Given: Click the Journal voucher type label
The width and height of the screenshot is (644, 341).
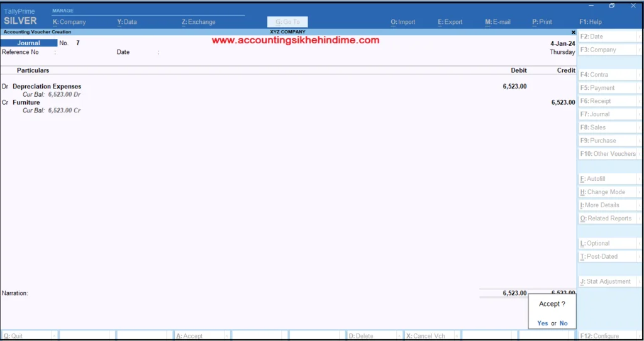Looking at the screenshot, I should pos(29,43).
